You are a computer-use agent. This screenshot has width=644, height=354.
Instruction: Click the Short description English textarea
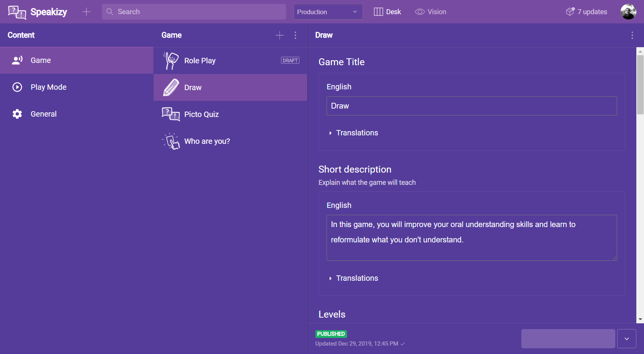[472, 238]
